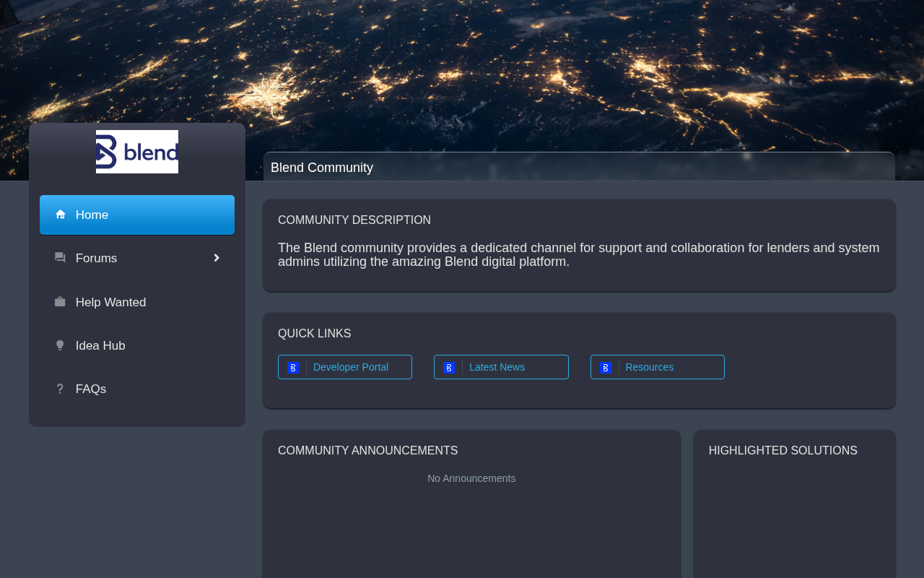The width and height of the screenshot is (924, 578).
Task: Expand the Forums submenu chevron
Action: [x=216, y=258]
